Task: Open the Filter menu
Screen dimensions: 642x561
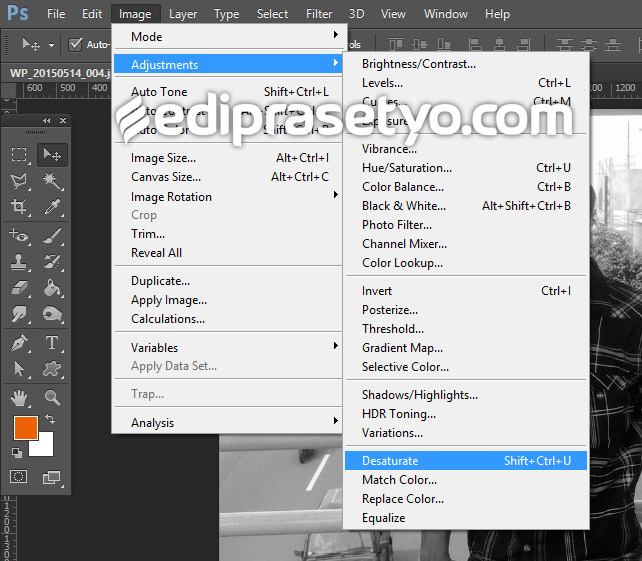Action: pyautogui.click(x=319, y=14)
